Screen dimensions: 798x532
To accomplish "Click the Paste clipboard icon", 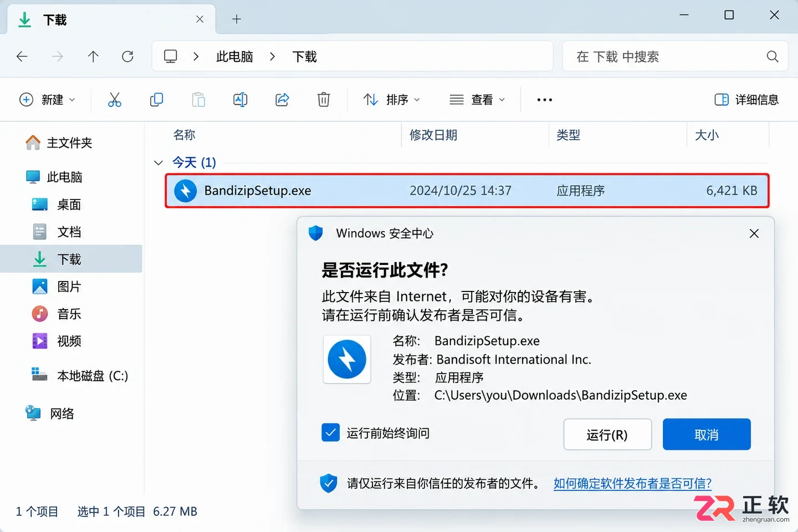I will click(x=198, y=100).
